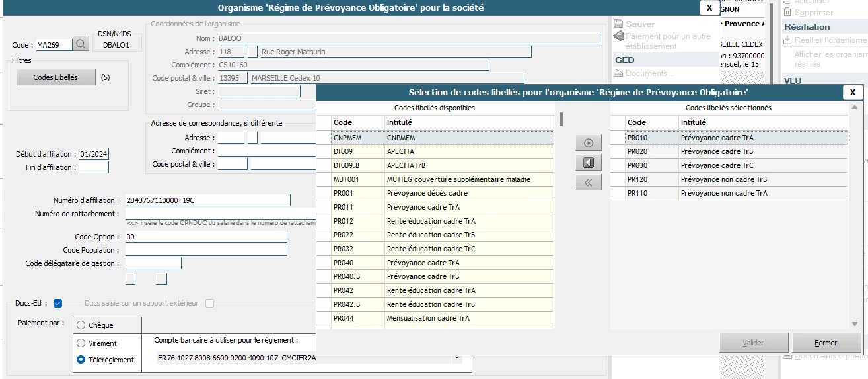The width and height of the screenshot is (868, 379).
Task: Click the Résilier l'organisme download icon
Action: click(x=787, y=40)
